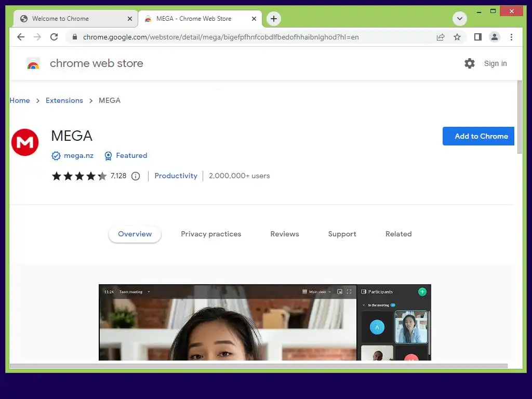The height and width of the screenshot is (399, 532).
Task: Click the green add participant plus icon
Action: [x=422, y=292]
